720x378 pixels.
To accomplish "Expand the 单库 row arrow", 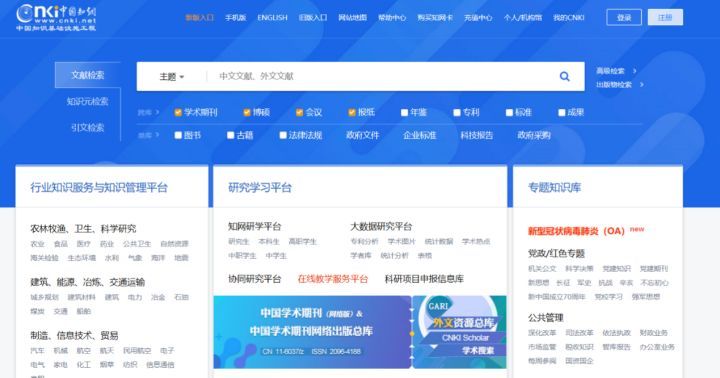I will click(x=158, y=135).
